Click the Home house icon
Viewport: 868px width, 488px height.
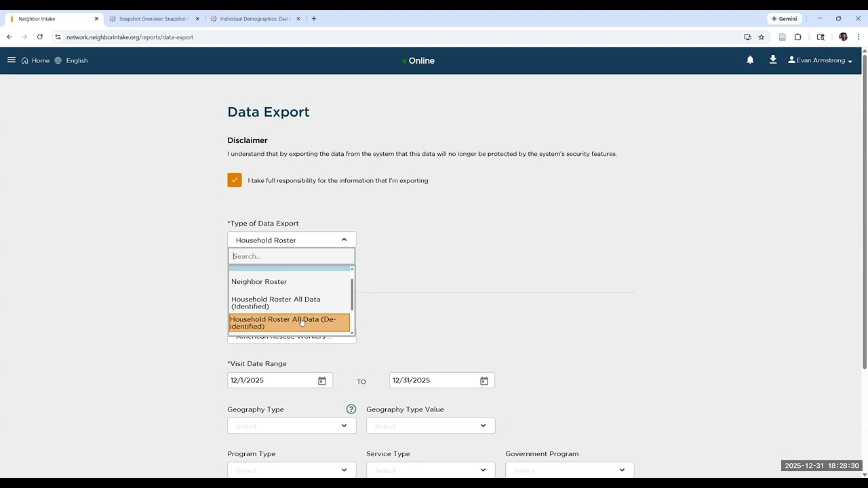pos(25,60)
